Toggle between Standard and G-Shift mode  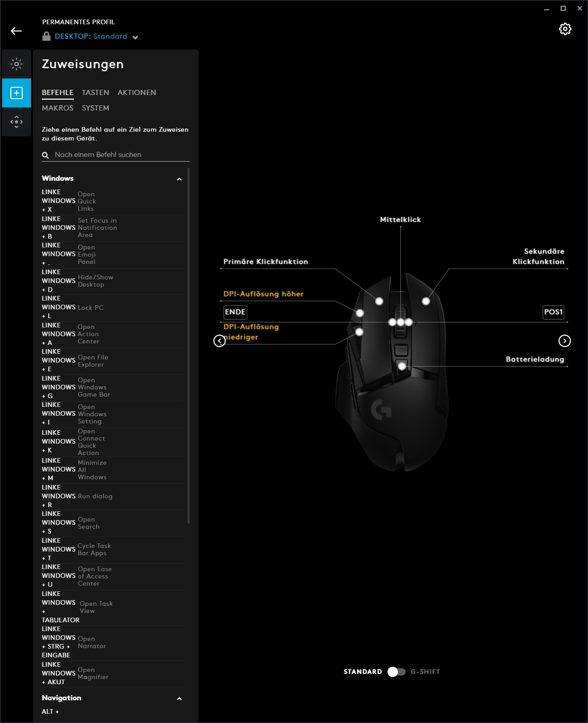coord(396,671)
